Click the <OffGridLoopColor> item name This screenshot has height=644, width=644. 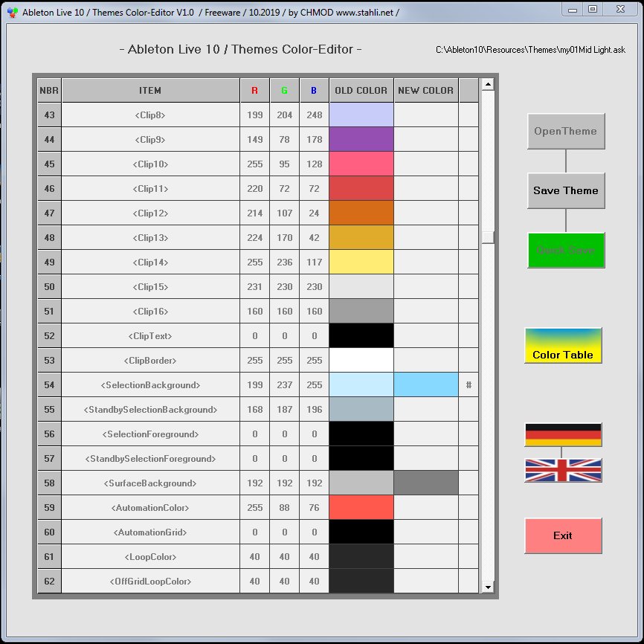[x=150, y=581]
